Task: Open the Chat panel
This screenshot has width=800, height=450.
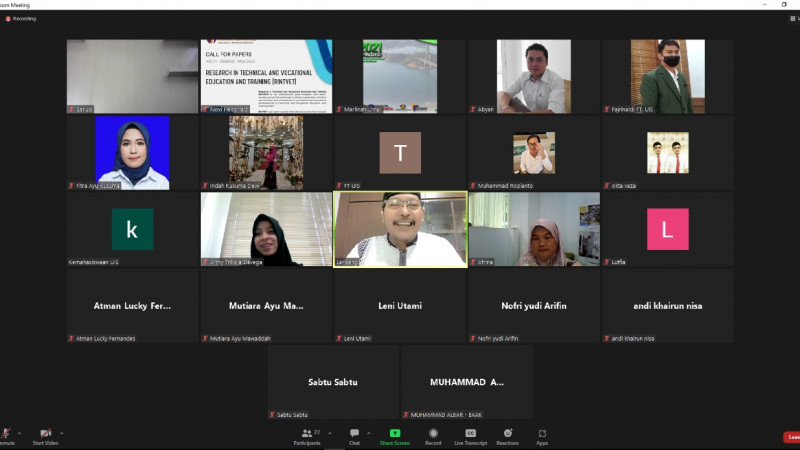Action: coord(354,436)
